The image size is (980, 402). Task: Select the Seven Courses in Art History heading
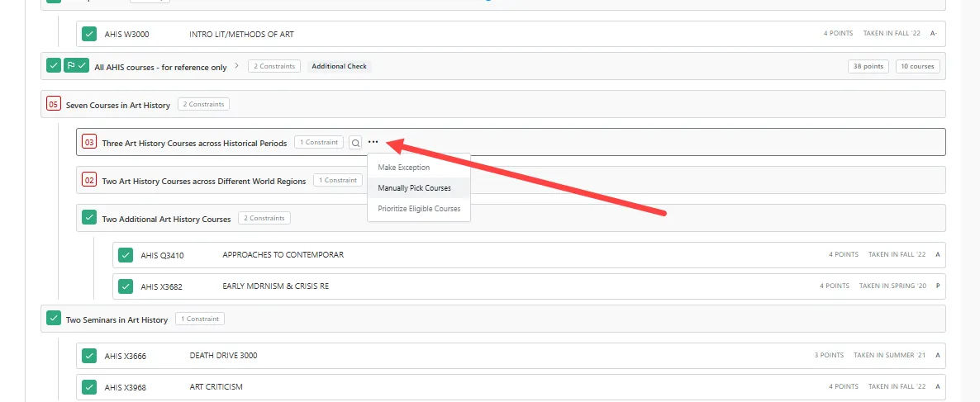click(118, 106)
